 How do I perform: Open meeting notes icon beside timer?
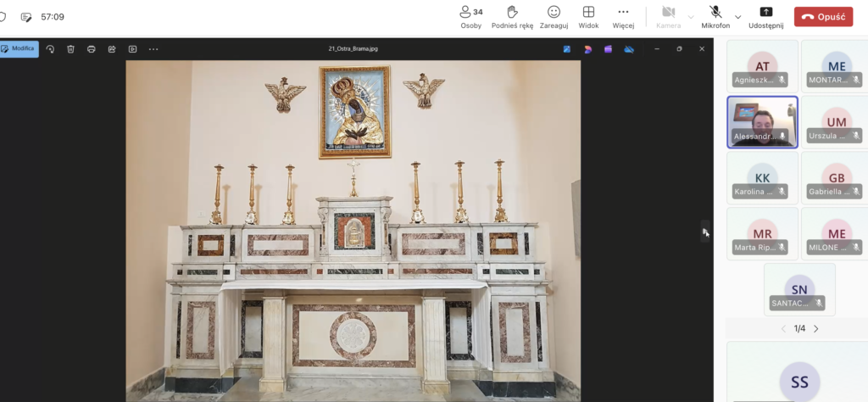26,17
